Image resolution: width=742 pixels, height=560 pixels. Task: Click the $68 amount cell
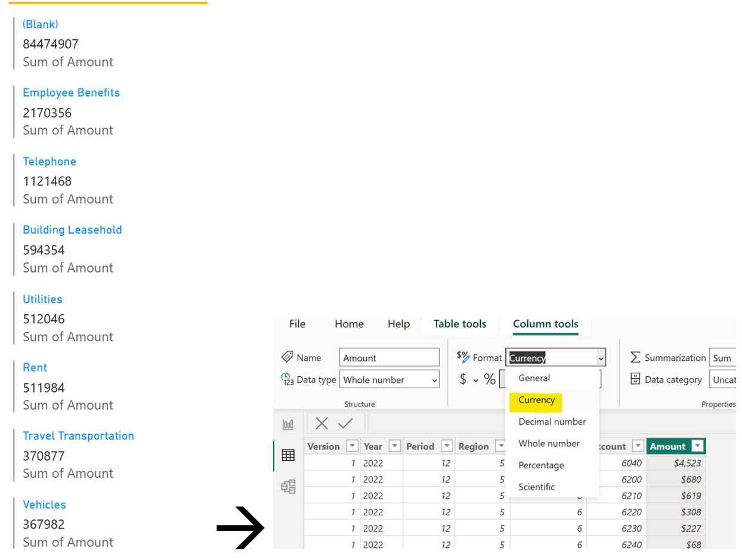pos(676,544)
